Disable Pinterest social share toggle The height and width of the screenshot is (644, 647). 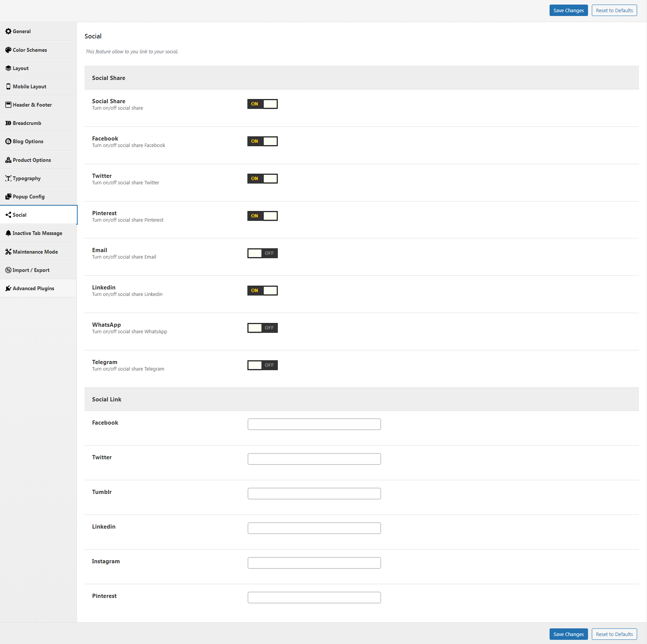click(262, 216)
